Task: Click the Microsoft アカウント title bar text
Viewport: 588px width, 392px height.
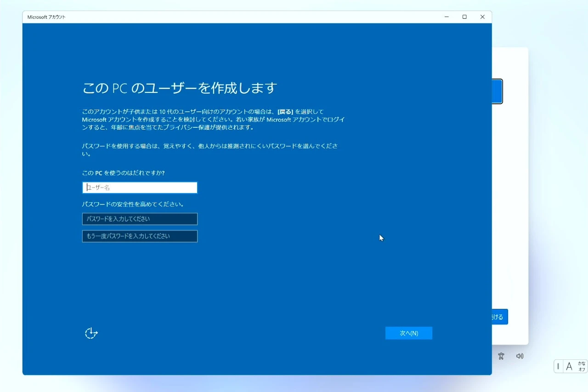Action: (x=46, y=17)
